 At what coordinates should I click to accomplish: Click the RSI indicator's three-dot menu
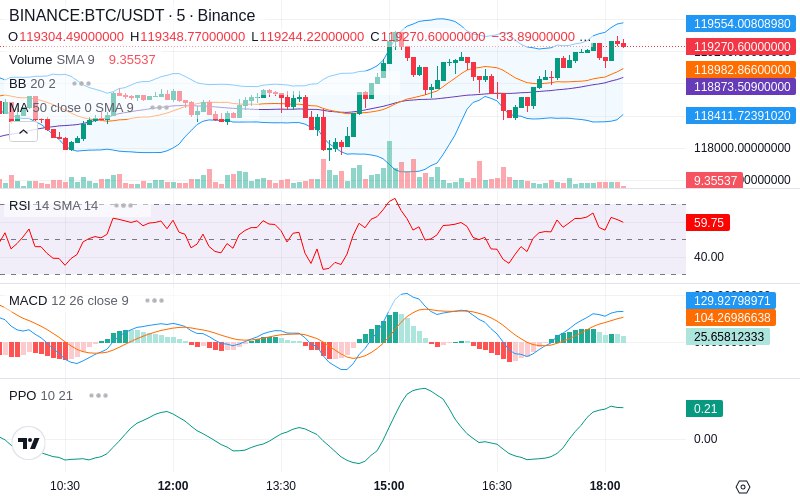pos(123,205)
